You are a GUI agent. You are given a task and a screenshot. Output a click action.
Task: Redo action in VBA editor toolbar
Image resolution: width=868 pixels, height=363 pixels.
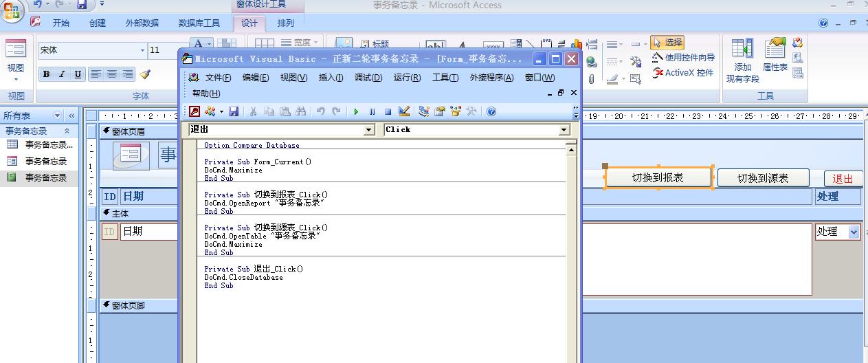click(336, 111)
